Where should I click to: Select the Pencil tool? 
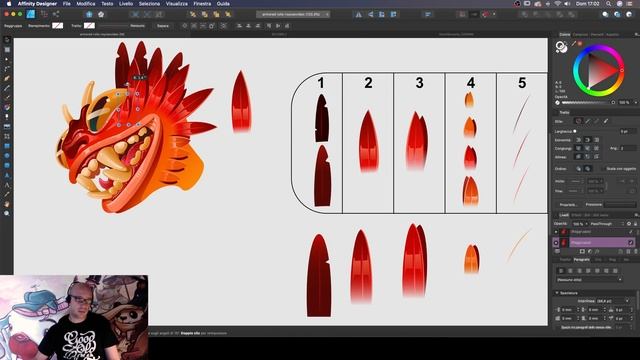pos(7,88)
